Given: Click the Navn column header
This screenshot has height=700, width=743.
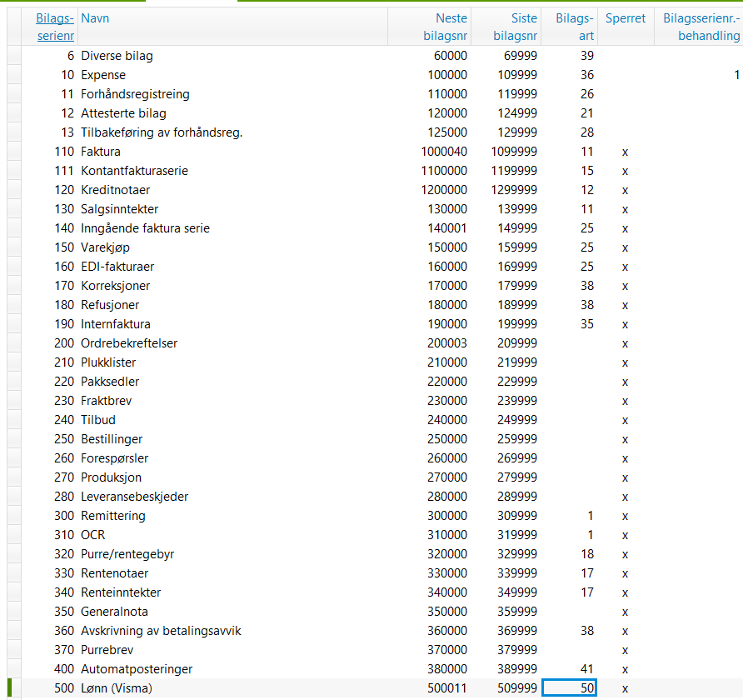Looking at the screenshot, I should coord(95,18).
